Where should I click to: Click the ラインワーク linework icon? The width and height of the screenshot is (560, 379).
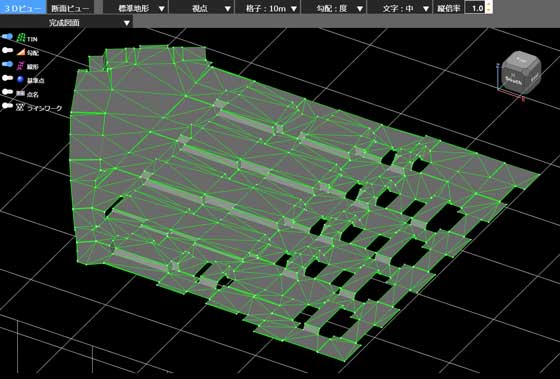tap(21, 107)
